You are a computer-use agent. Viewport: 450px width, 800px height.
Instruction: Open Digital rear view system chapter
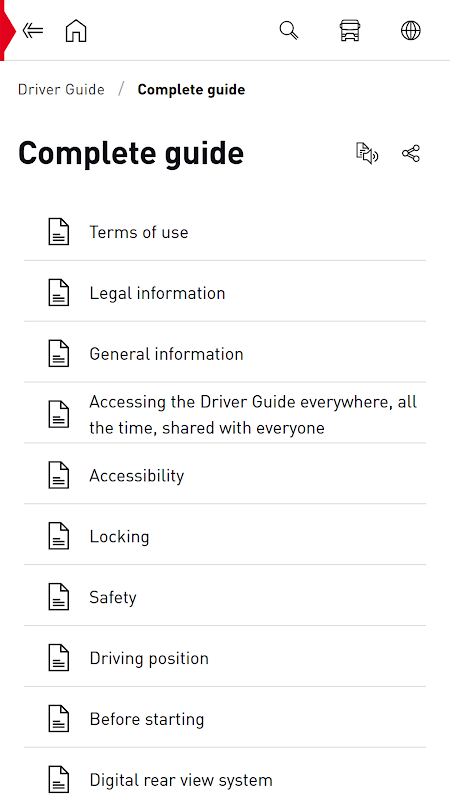tap(225, 776)
